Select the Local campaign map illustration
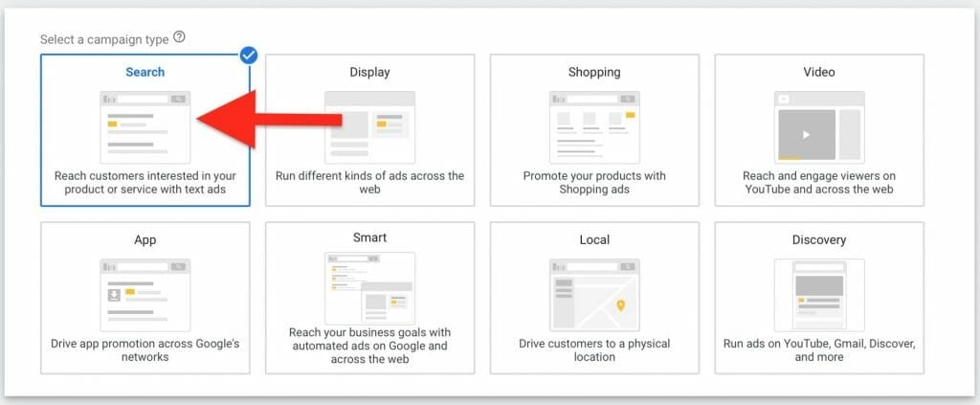This screenshot has width=980, height=405. (594, 295)
